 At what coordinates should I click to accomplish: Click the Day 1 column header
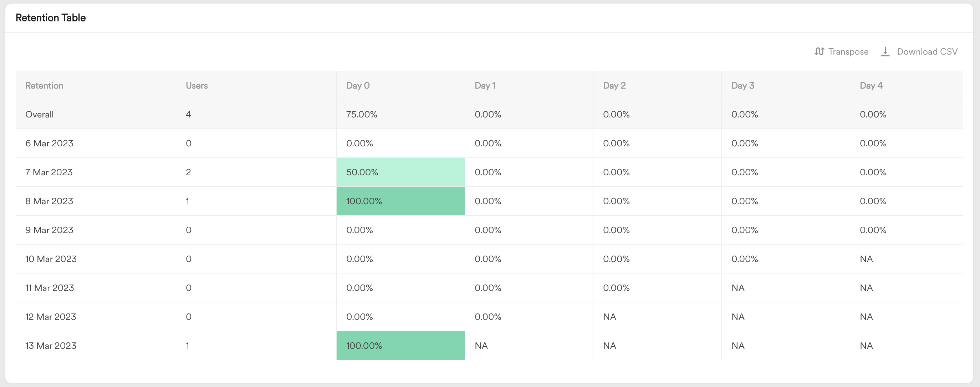click(485, 86)
